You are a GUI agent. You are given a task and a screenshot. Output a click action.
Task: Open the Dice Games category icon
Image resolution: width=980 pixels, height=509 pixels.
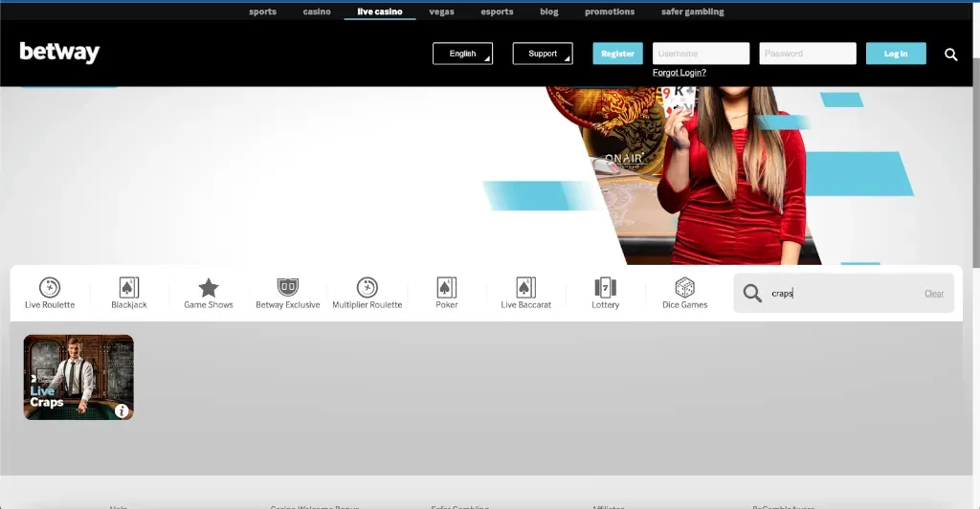coord(684,288)
